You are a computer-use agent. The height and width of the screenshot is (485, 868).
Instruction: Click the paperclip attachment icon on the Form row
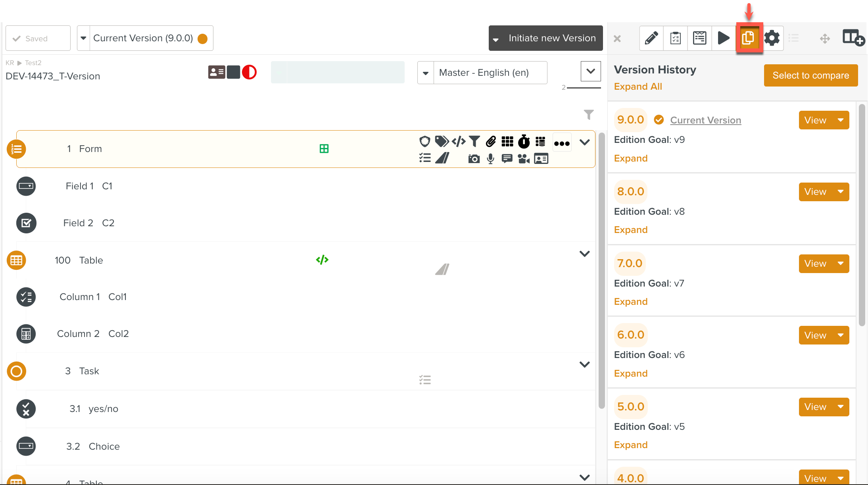coord(492,142)
